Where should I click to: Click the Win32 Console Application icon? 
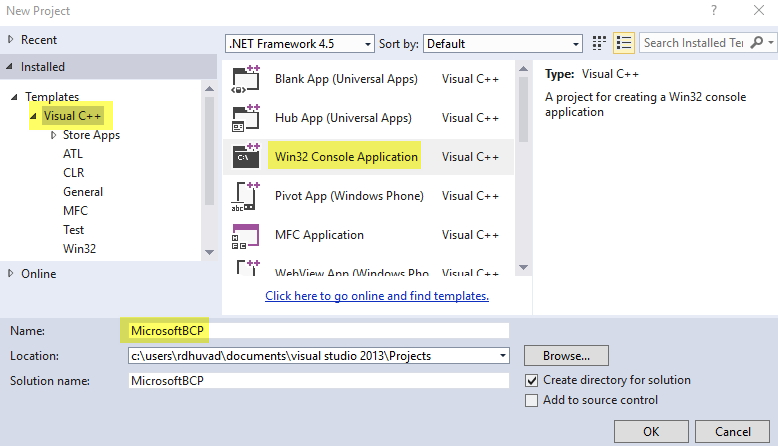pos(246,156)
